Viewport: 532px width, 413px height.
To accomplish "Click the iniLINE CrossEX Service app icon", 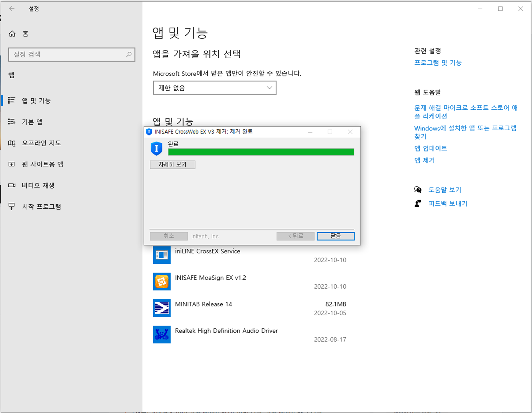I will coord(162,255).
